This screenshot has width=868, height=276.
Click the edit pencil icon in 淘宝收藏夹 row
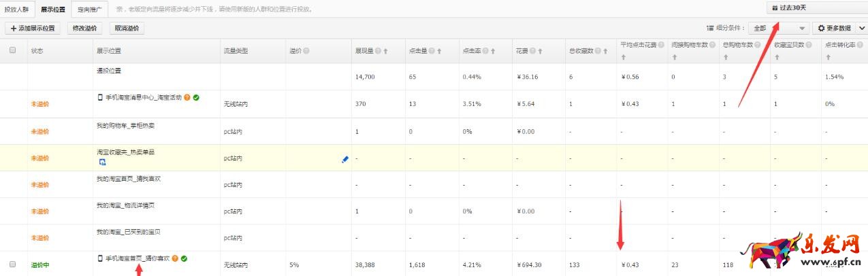tap(345, 159)
